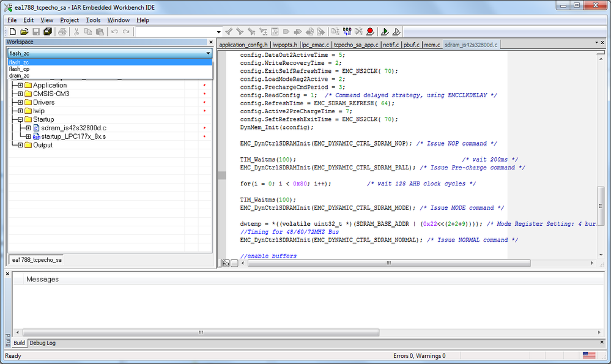Click the editor horizontal scrollbar thumb
Viewport: 611px width, 364px height.
(x=389, y=264)
